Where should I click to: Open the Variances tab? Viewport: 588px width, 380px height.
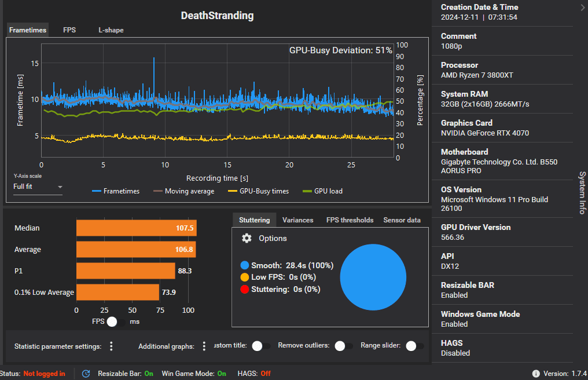(297, 220)
